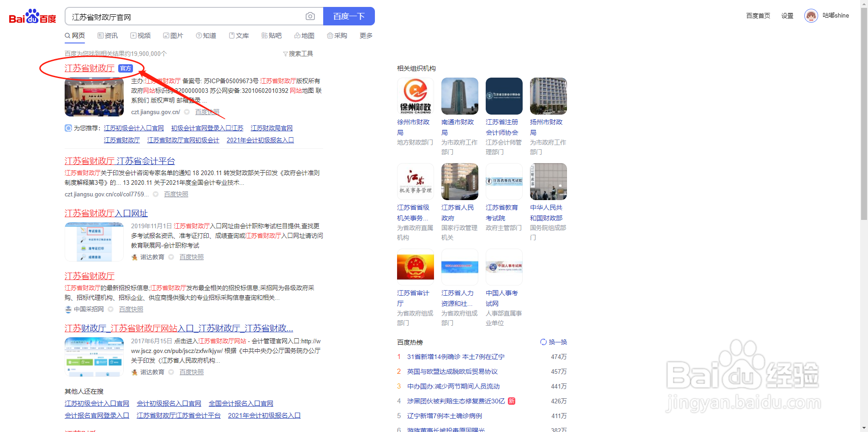
Task: Open the 江苏省人力资源和社 image
Action: click(460, 267)
